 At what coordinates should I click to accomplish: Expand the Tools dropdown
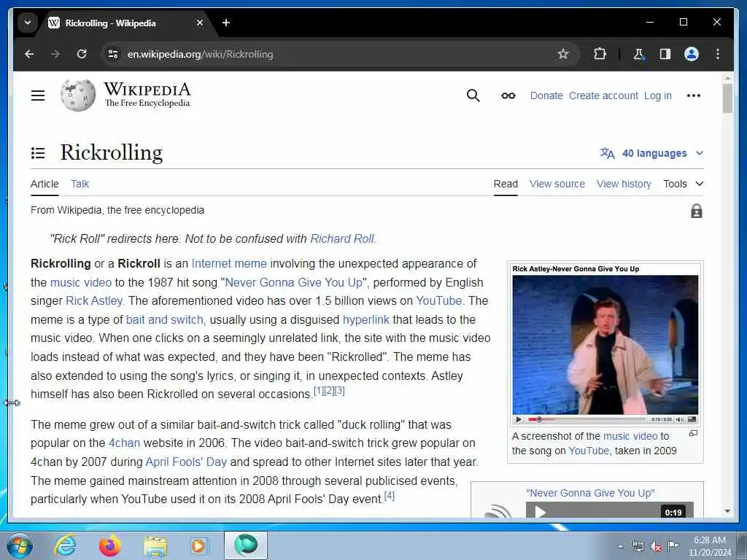tap(683, 184)
